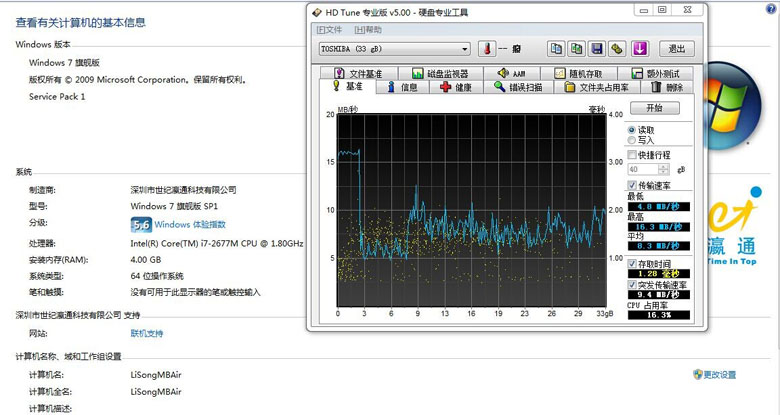Viewport: 780px width, 415px height.
Task: Click the average speed value 8.3 MB/秒
Action: click(659, 246)
